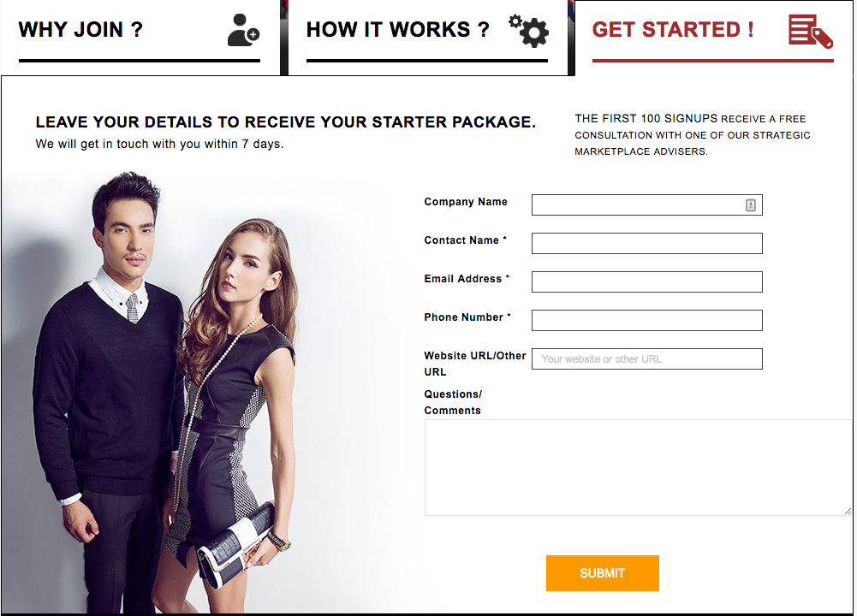The height and width of the screenshot is (616, 857).
Task: Click the Company Name label
Action: click(466, 202)
